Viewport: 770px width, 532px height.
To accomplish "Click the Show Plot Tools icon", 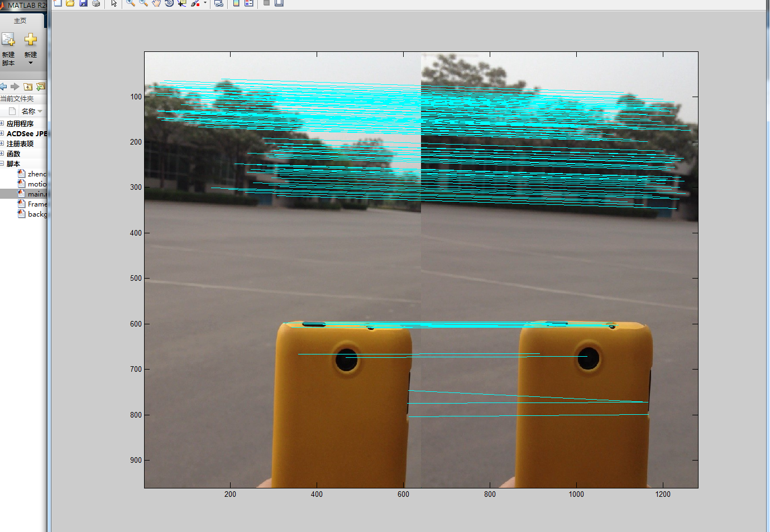I will (279, 3).
